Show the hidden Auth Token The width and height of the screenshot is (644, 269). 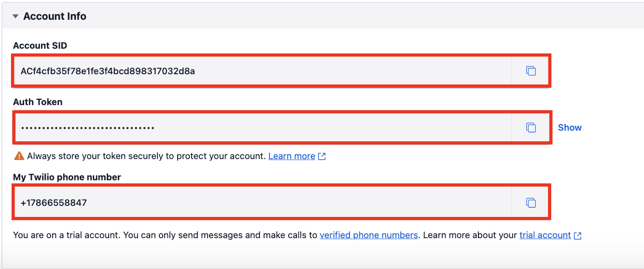coord(570,128)
